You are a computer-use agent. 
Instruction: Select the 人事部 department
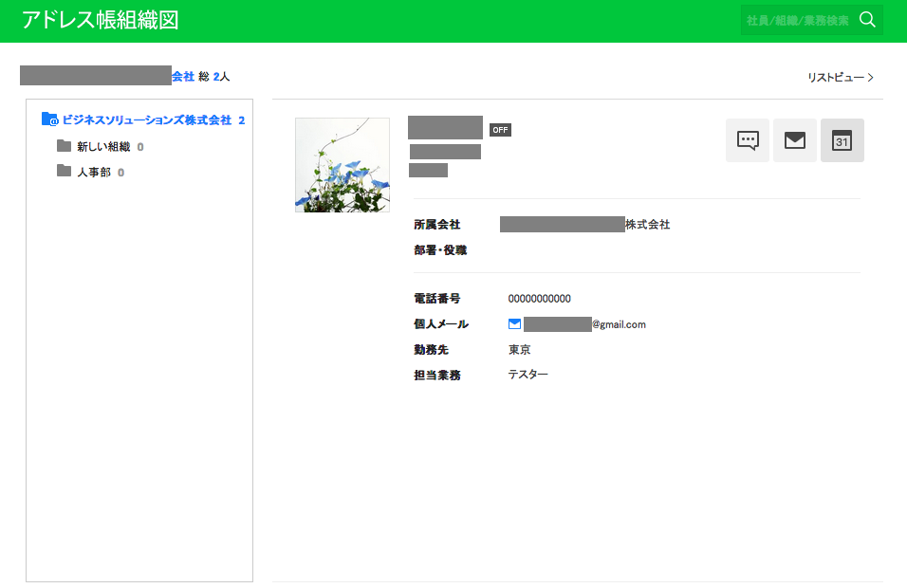[94, 173]
